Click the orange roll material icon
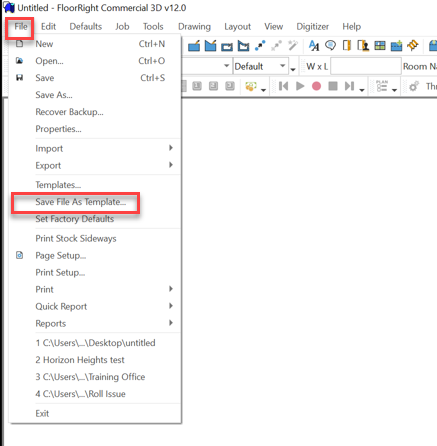The image size is (437, 446). coord(413,45)
